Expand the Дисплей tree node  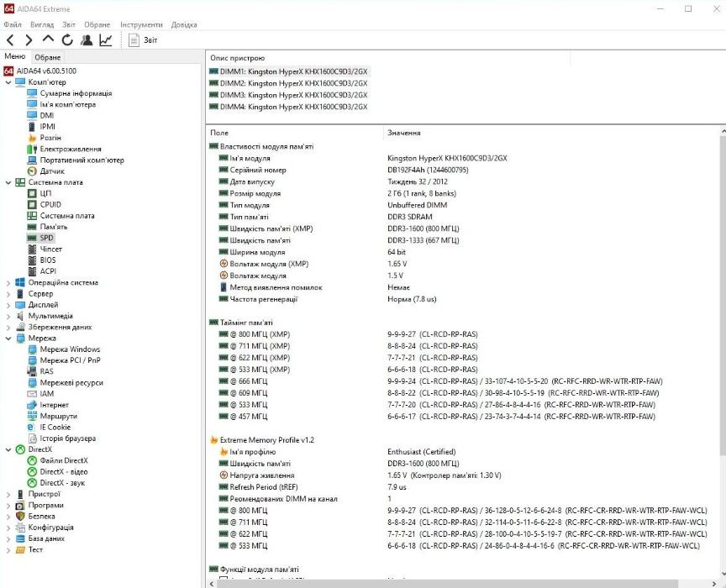8,305
